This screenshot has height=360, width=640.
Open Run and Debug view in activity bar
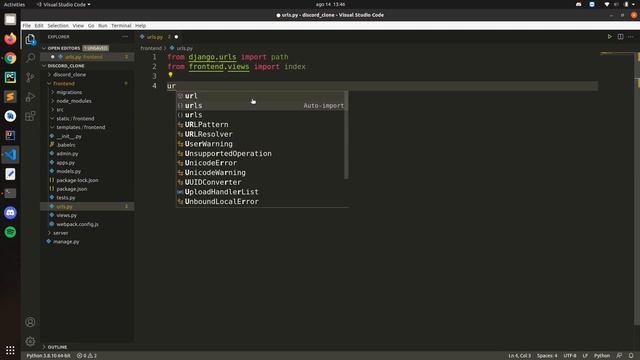pos(30,97)
